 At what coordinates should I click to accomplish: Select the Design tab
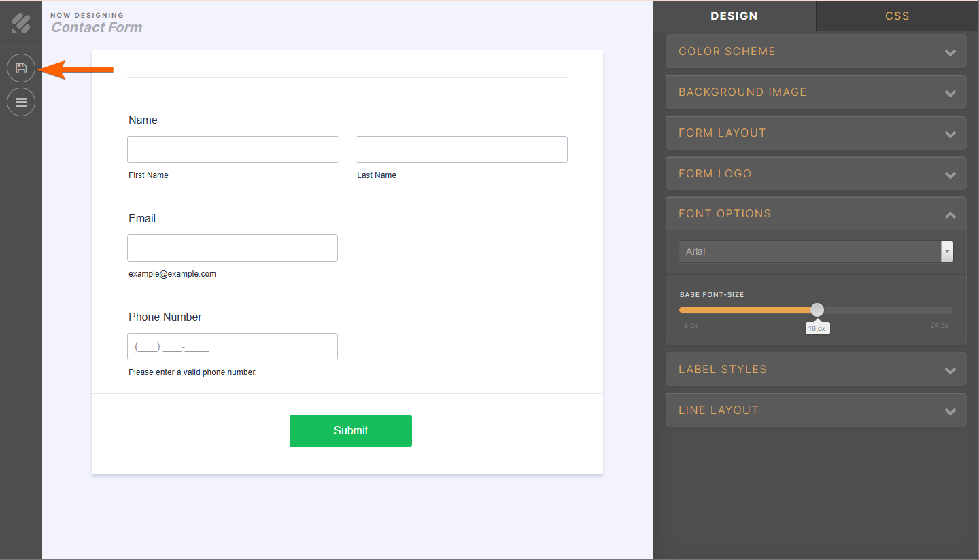click(734, 16)
